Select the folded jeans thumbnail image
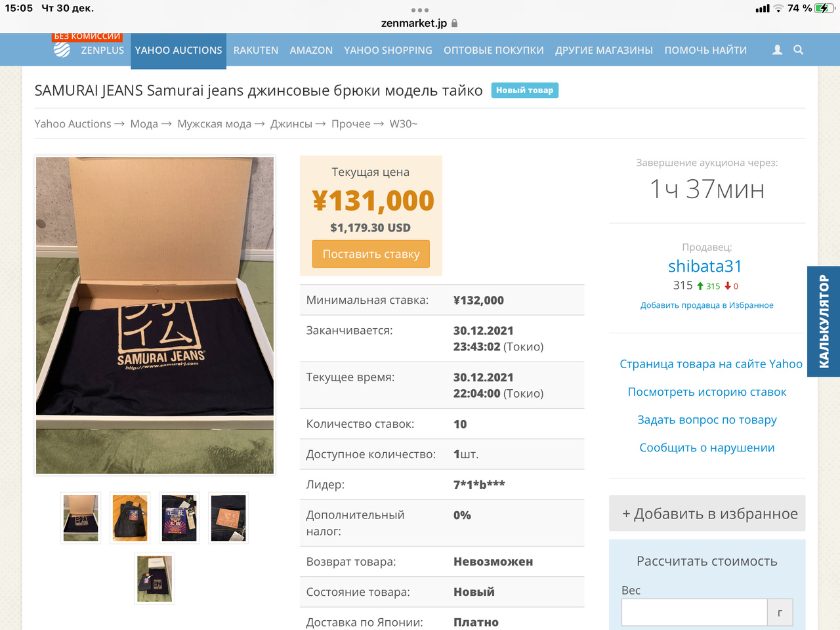The image size is (840, 630). tap(130, 518)
